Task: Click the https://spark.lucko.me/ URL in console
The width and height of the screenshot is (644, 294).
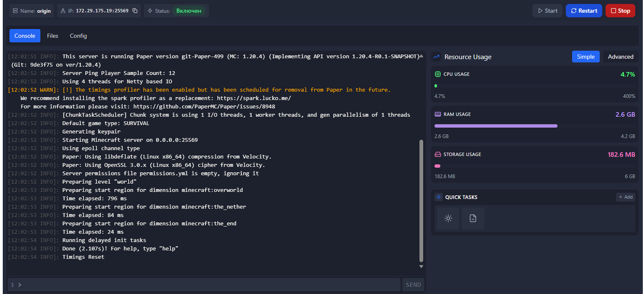Action: (x=254, y=98)
